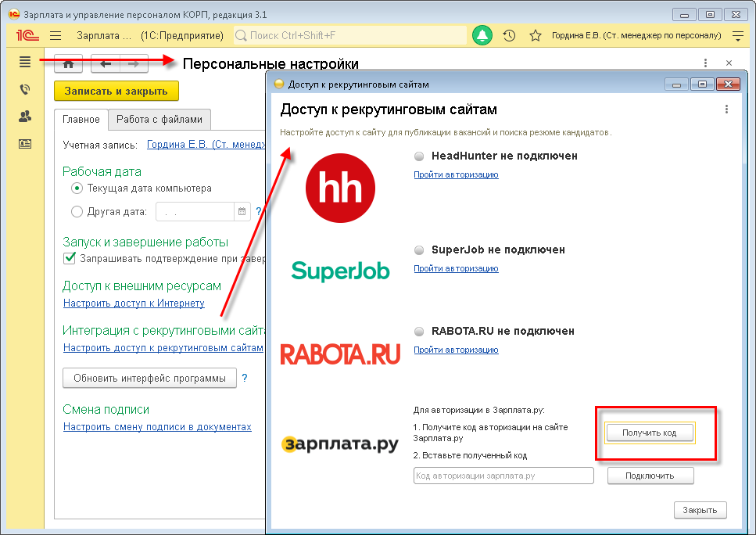
Task: Click Получить код button
Action: click(x=650, y=433)
